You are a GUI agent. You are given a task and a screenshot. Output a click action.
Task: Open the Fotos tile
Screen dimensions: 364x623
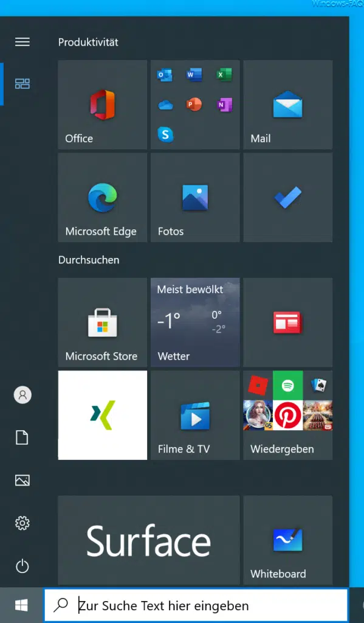195,198
